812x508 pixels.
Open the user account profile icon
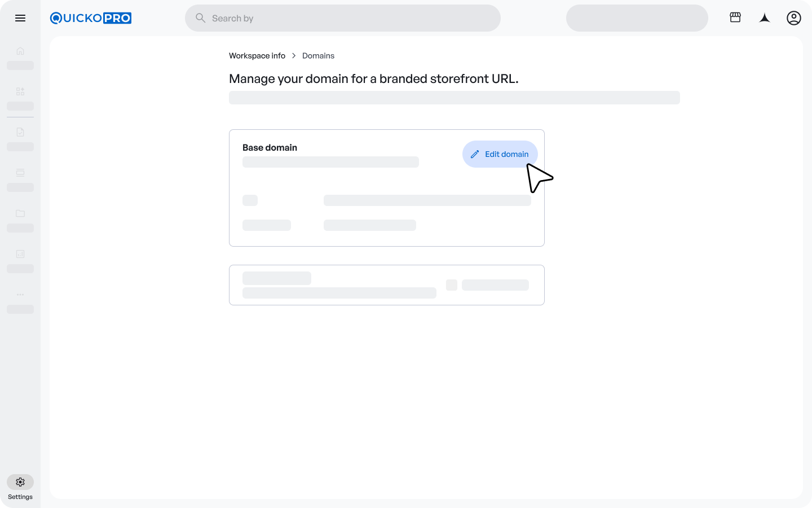(x=794, y=18)
